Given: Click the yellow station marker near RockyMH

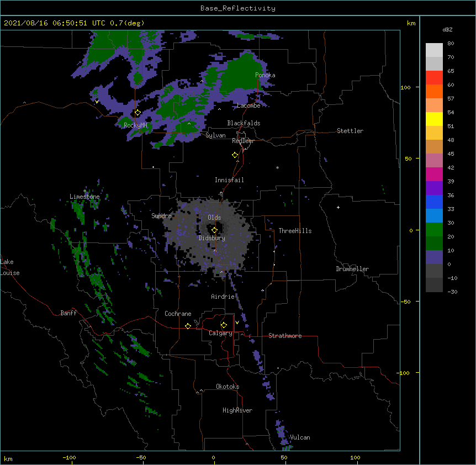Looking at the screenshot, I should pyautogui.click(x=137, y=113).
